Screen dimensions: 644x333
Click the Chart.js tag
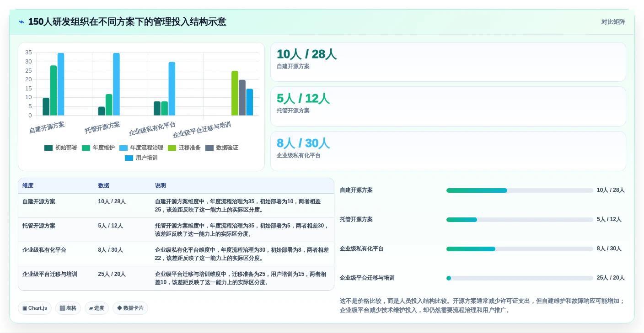[x=35, y=308]
